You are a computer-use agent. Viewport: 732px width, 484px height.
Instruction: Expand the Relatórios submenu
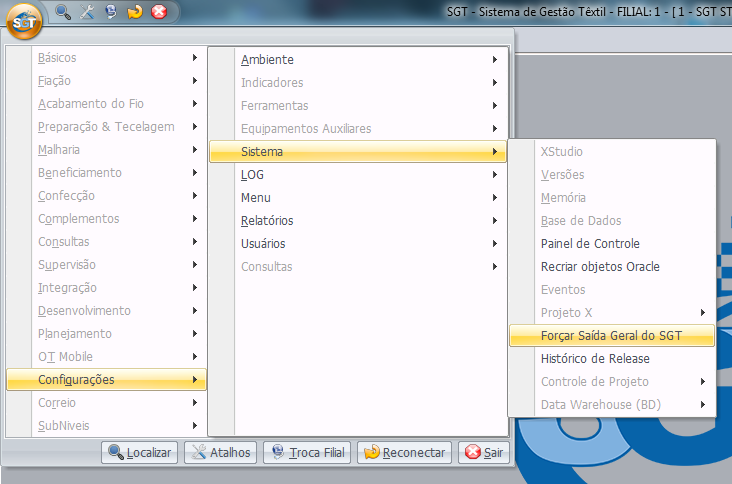pos(267,221)
